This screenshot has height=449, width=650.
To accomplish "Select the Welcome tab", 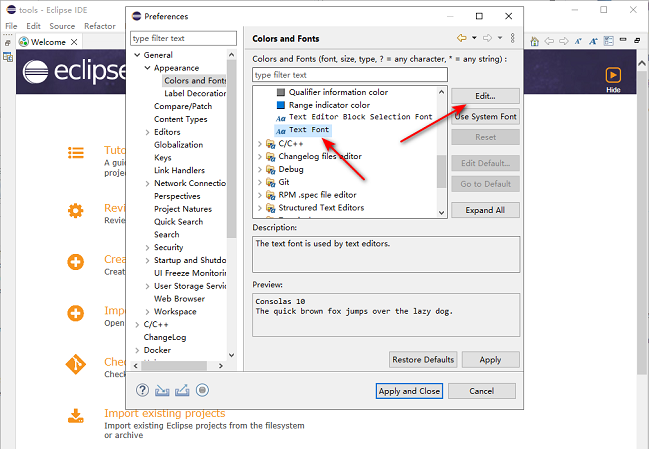I will (48, 42).
